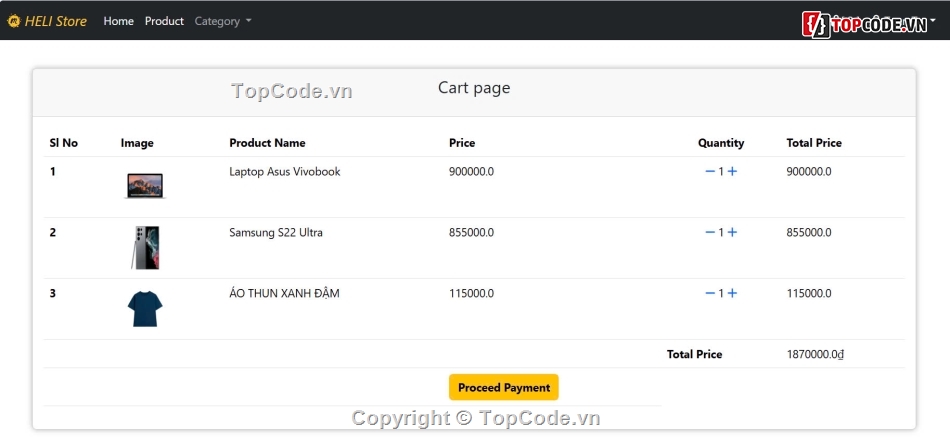Click the Image column header

coord(137,143)
